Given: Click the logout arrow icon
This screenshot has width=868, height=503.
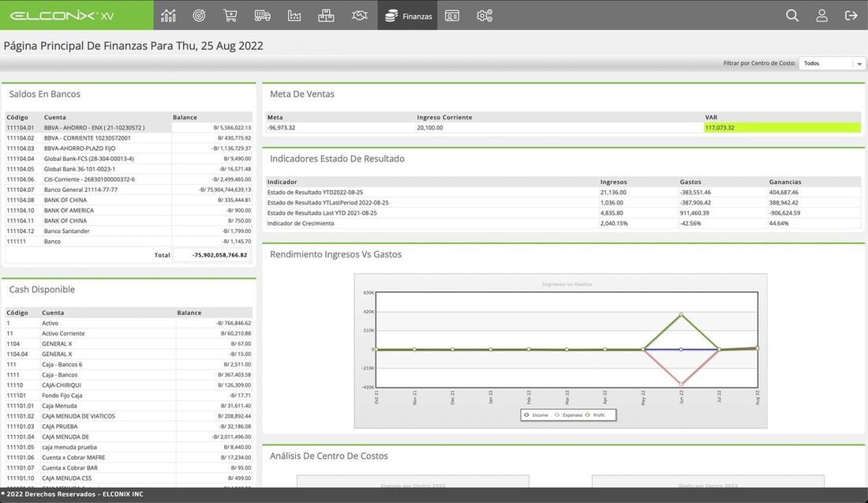Looking at the screenshot, I should tap(851, 16).
